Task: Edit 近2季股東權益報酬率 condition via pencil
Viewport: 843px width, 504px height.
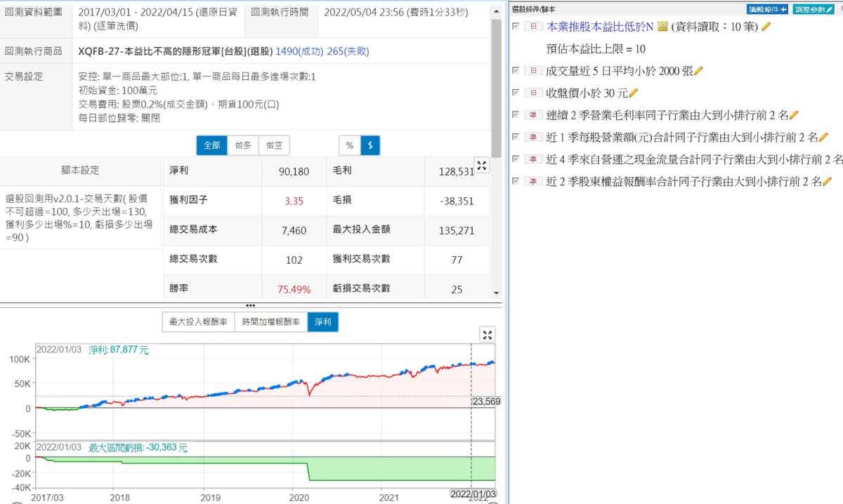Action: 827,181
